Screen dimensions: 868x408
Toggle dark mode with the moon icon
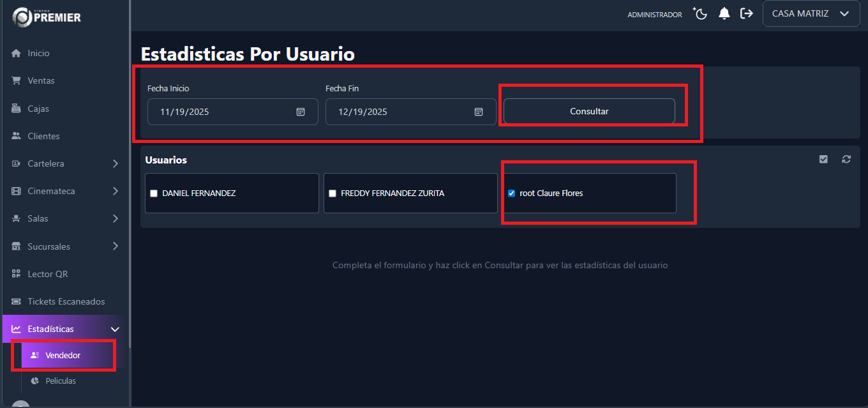coord(700,13)
